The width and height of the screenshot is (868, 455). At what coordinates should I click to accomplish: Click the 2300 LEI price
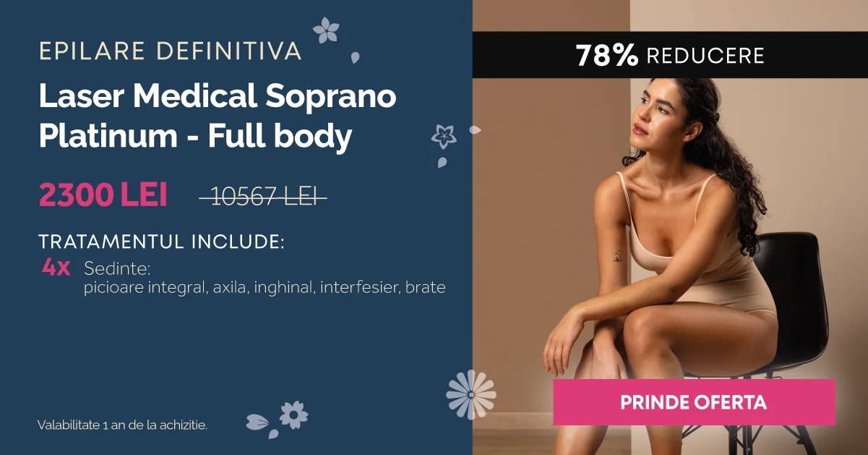(103, 195)
